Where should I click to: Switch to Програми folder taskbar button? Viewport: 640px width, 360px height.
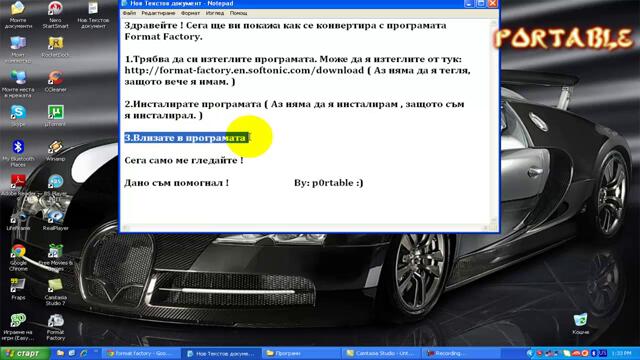pos(300,353)
